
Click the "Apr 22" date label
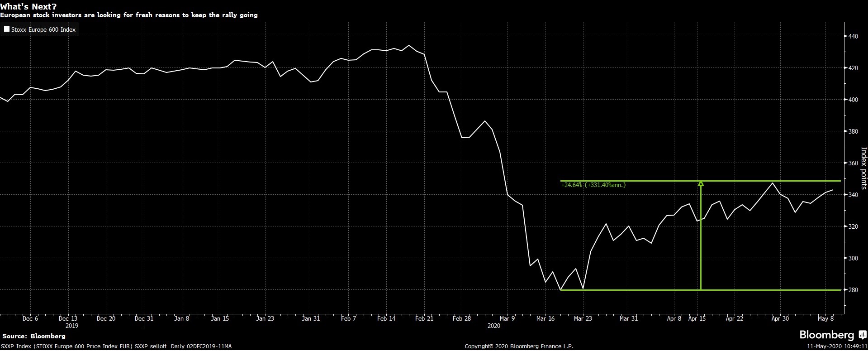point(735,318)
